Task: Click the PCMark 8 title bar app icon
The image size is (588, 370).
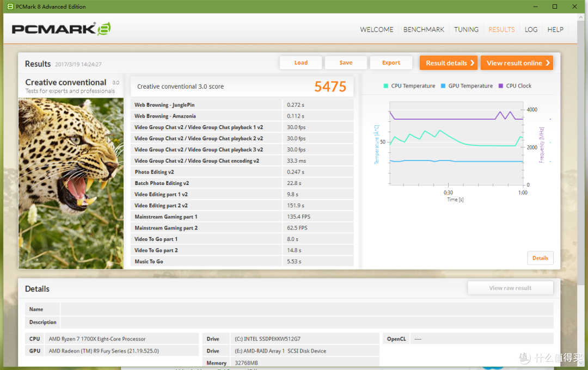Action: click(x=10, y=7)
